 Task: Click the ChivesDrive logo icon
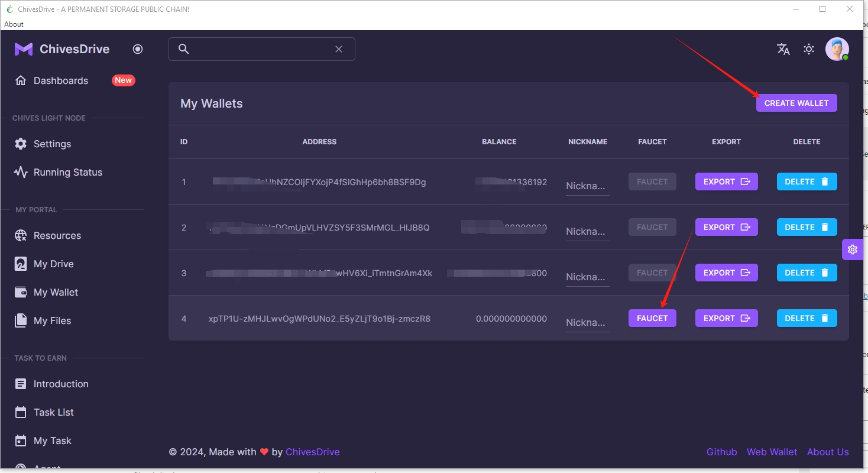click(24, 49)
